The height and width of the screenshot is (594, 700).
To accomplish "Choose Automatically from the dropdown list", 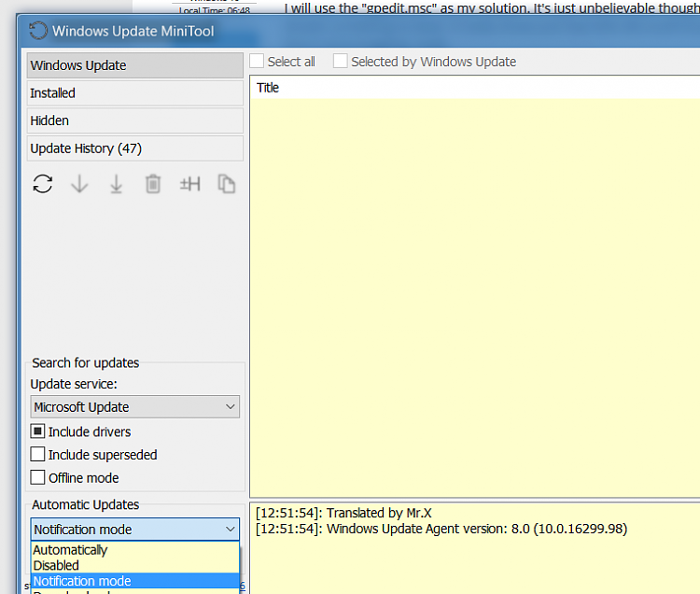I will pyautogui.click(x=134, y=550).
